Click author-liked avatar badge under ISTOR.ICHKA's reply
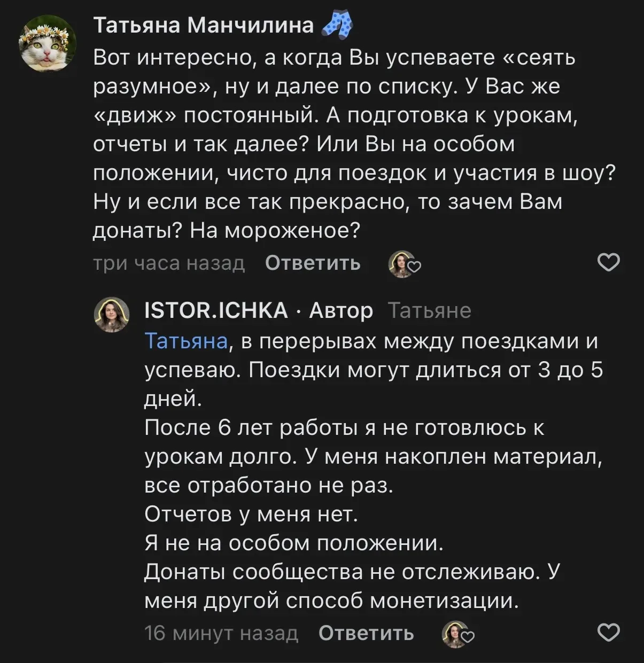Screen dimensions: 644x663 coord(458,634)
